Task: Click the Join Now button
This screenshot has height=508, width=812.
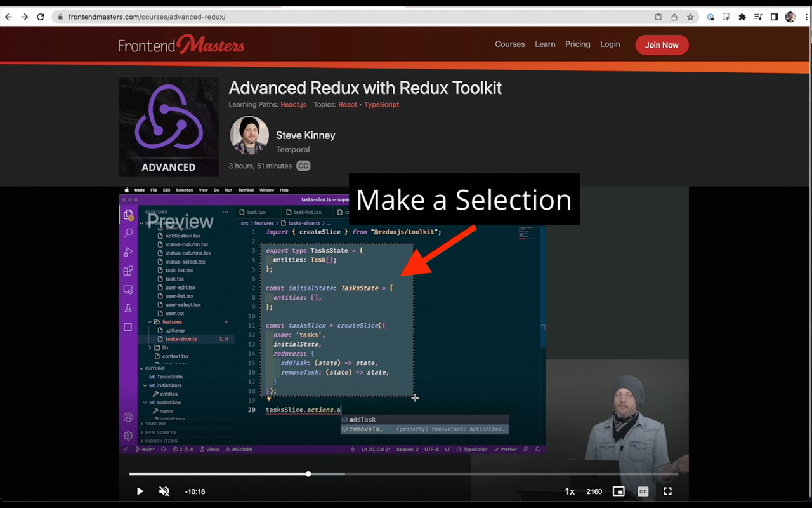Action: [x=662, y=45]
